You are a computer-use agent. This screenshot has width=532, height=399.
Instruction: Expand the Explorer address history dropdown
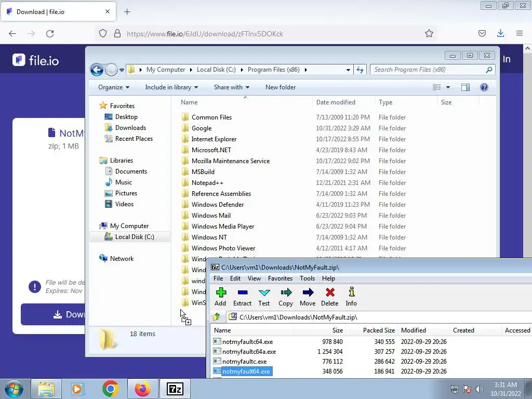(x=348, y=70)
